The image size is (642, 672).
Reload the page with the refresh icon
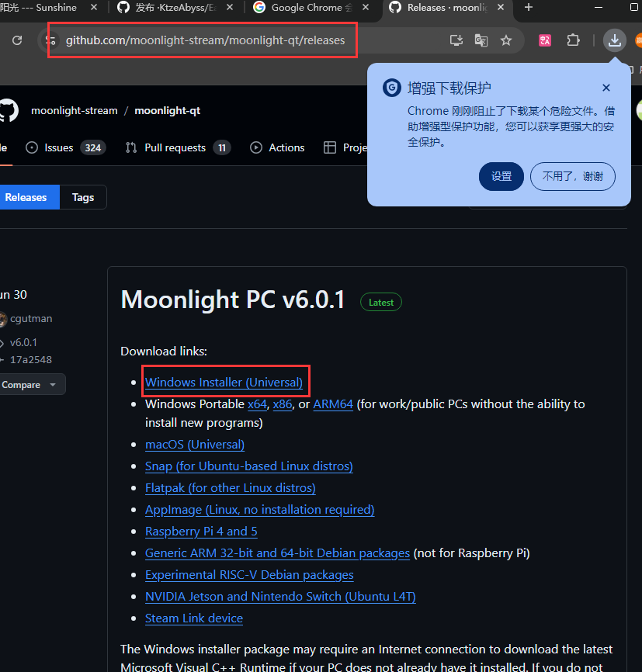point(17,40)
